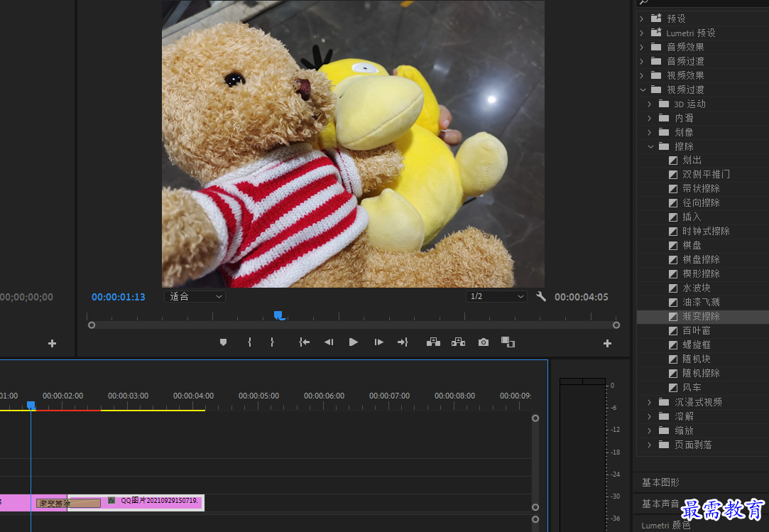The image size is (769, 532).
Task: Select the 棋盘擦除 transition
Action: coord(703,260)
